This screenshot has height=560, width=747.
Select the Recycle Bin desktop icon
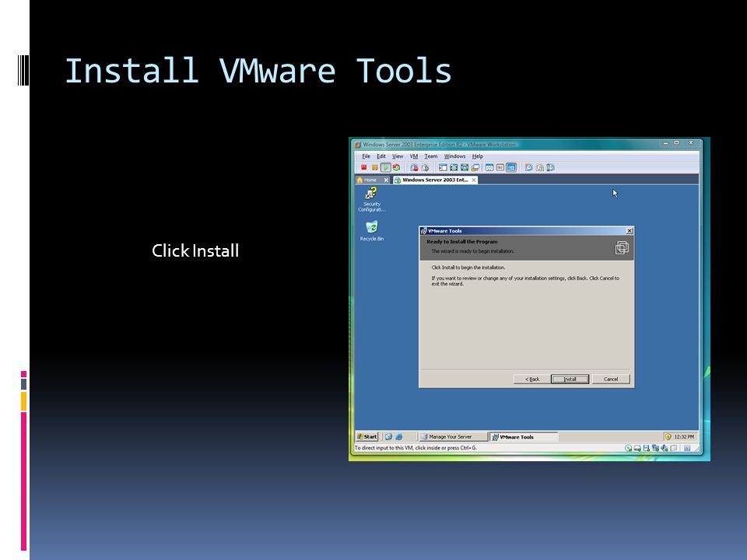click(x=372, y=231)
